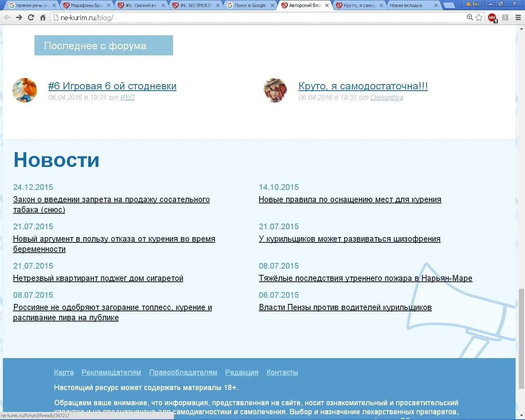The width and height of the screenshot is (525, 420).
Task: Click the date '06.07.2015'
Action: (279, 295)
